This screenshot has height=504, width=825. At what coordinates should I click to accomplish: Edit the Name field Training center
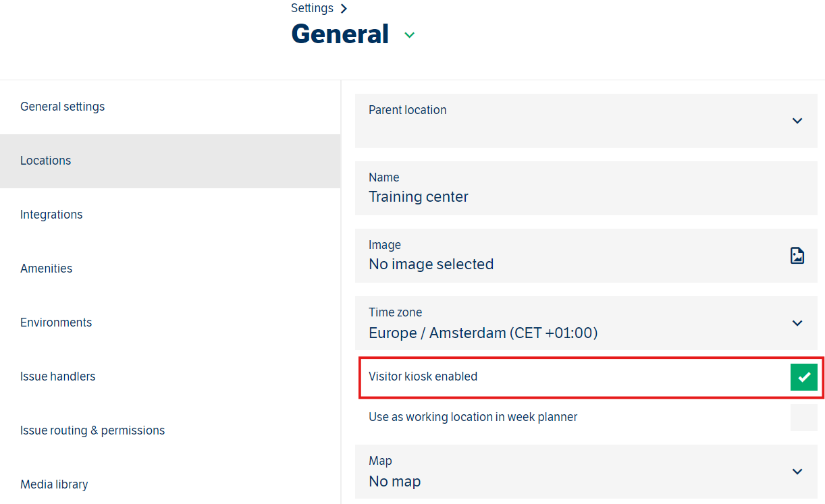[x=419, y=197]
